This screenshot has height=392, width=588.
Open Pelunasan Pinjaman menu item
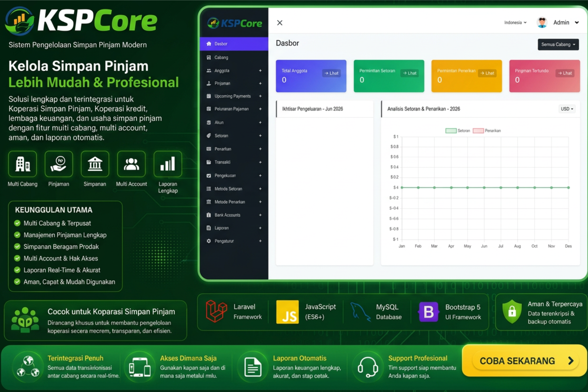pyautogui.click(x=234, y=109)
